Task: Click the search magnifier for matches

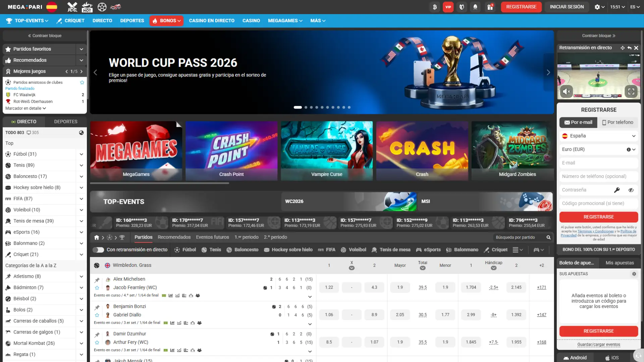Action: [548, 237]
